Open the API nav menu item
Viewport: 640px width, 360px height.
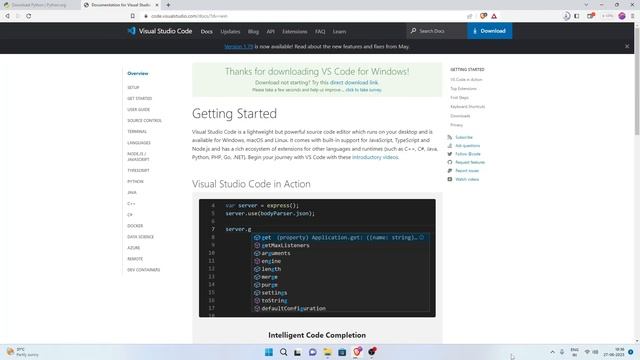271,31
